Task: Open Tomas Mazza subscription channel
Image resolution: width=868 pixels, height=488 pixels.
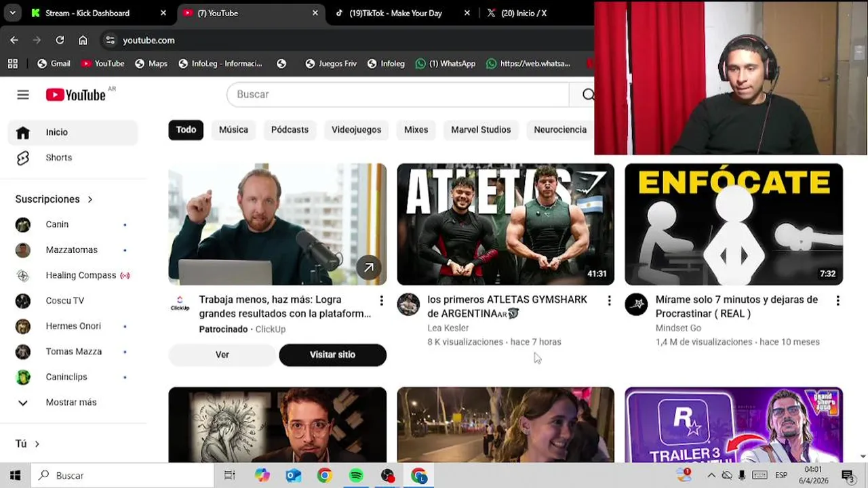Action: 73,352
